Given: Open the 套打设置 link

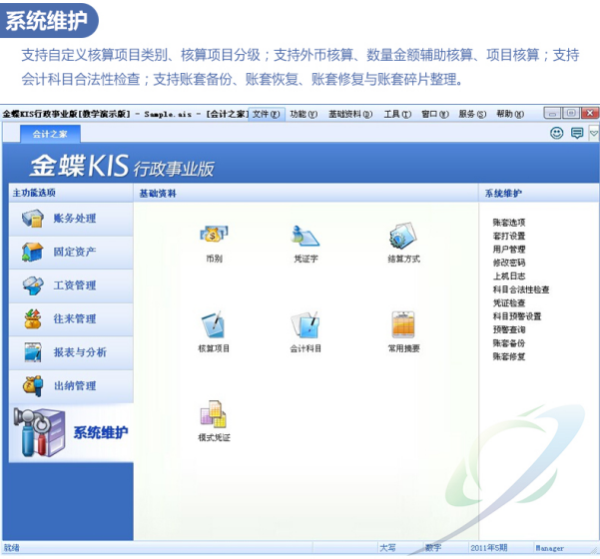Looking at the screenshot, I should coord(509,236).
